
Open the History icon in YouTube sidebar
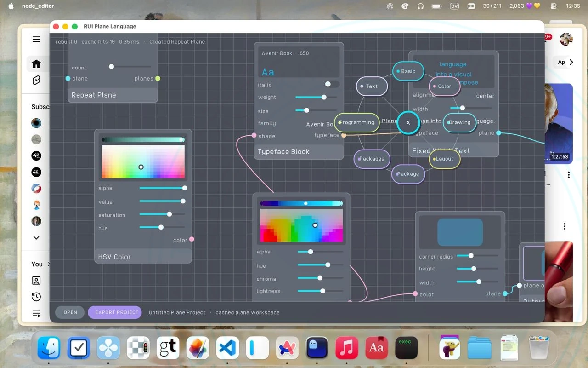pos(36,297)
